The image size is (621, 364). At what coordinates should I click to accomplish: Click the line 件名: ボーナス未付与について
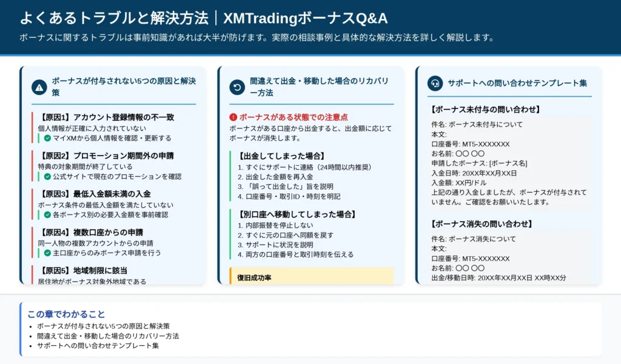pos(477,124)
